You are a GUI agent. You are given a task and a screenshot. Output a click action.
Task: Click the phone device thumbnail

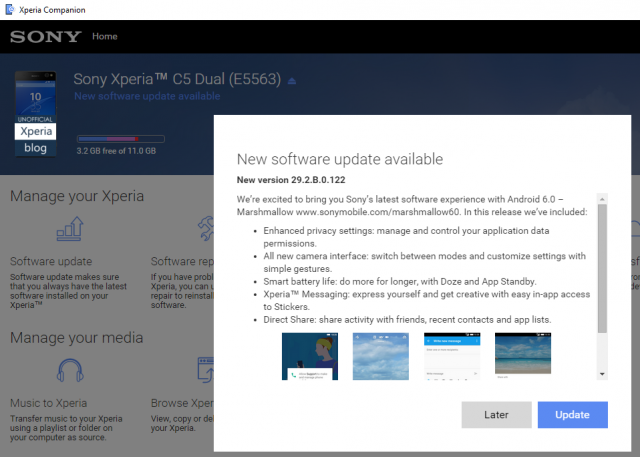(x=36, y=114)
